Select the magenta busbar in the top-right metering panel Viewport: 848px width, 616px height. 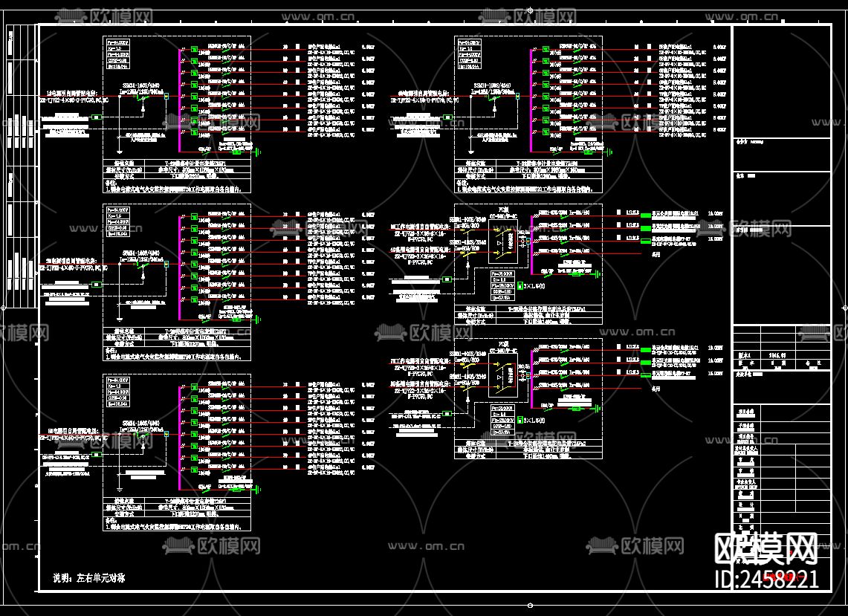pos(531,101)
